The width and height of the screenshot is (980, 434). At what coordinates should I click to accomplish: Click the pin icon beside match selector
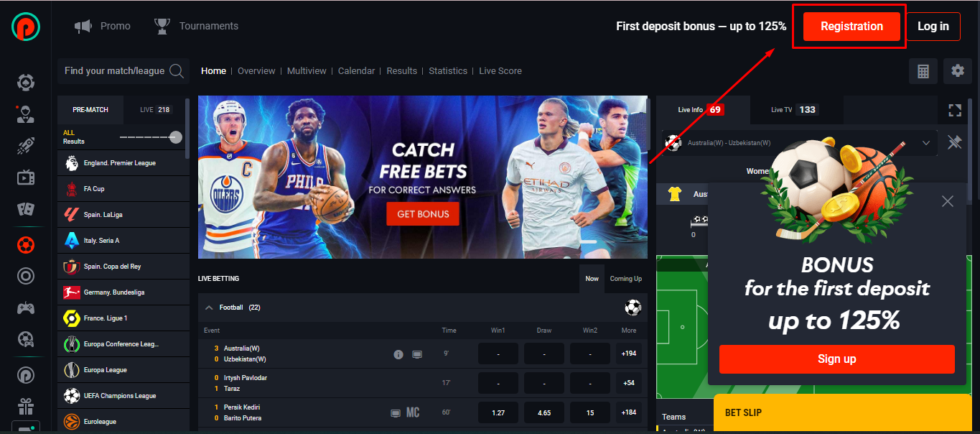[x=954, y=142]
